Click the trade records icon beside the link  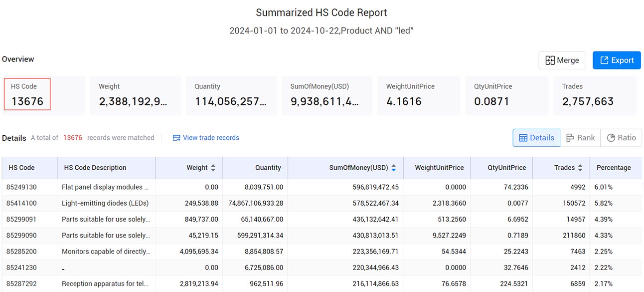pos(176,138)
